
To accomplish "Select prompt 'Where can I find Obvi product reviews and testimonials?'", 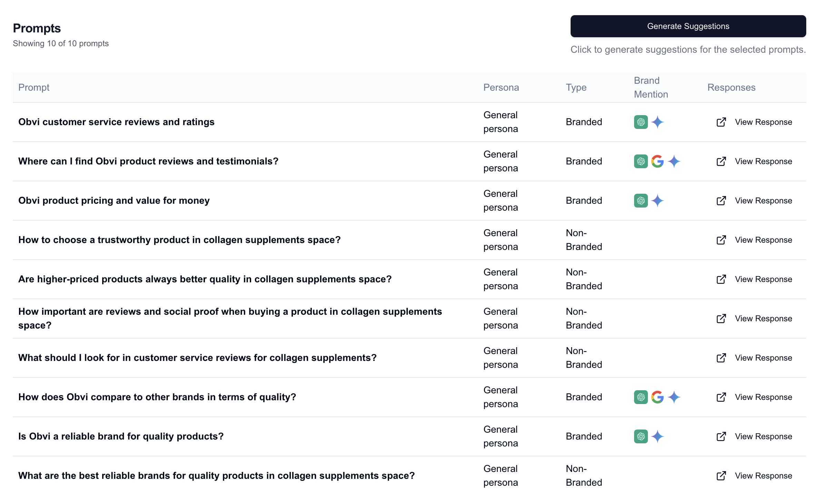I will coord(148,161).
